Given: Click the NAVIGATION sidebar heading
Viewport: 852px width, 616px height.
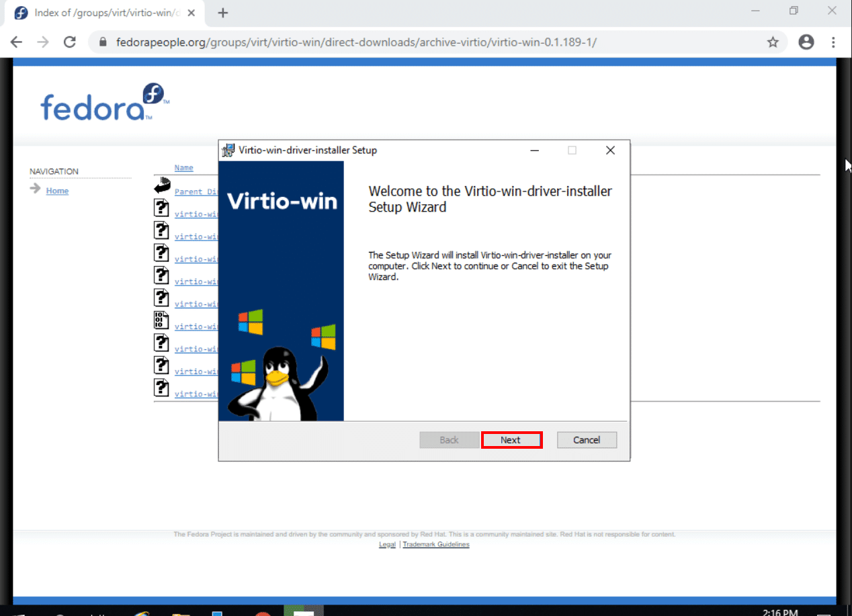Looking at the screenshot, I should click(x=54, y=171).
